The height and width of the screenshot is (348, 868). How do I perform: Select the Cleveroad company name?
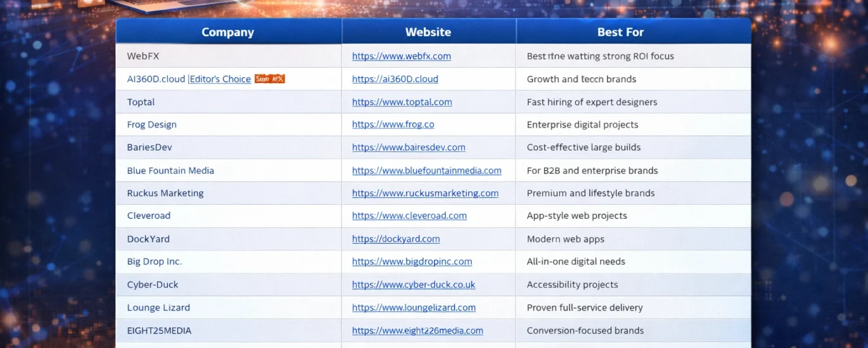[x=149, y=216]
